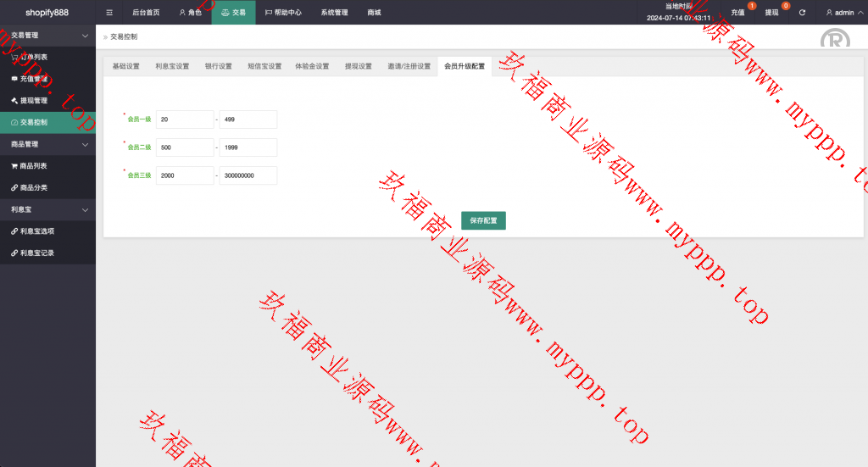The width and height of the screenshot is (868, 467).
Task: Open 充值 notifications with badge
Action: click(x=737, y=13)
